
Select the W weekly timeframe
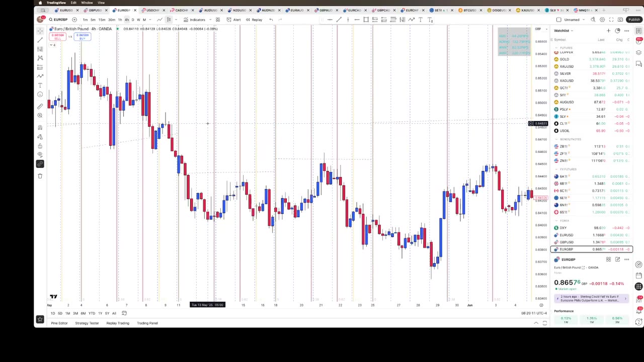pyautogui.click(x=138, y=20)
